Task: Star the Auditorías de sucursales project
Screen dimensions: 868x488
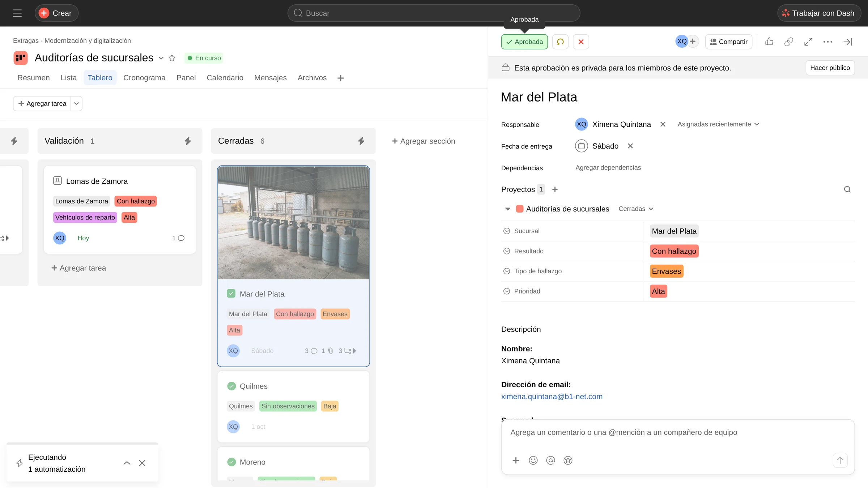Action: (172, 58)
